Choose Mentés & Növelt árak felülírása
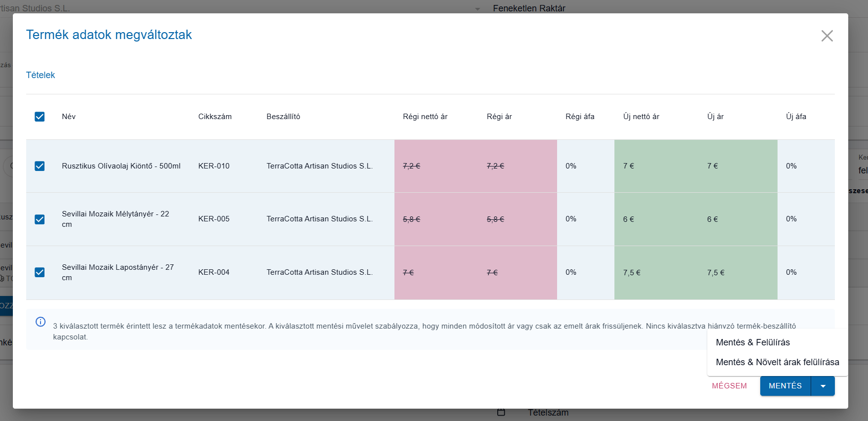 (778, 362)
